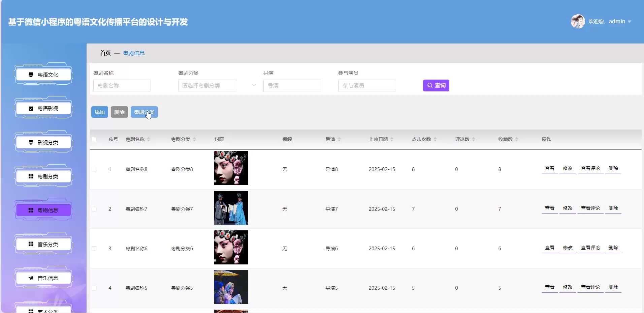The image size is (644, 313).
Task: Click the 添加 button
Action: [x=99, y=112]
